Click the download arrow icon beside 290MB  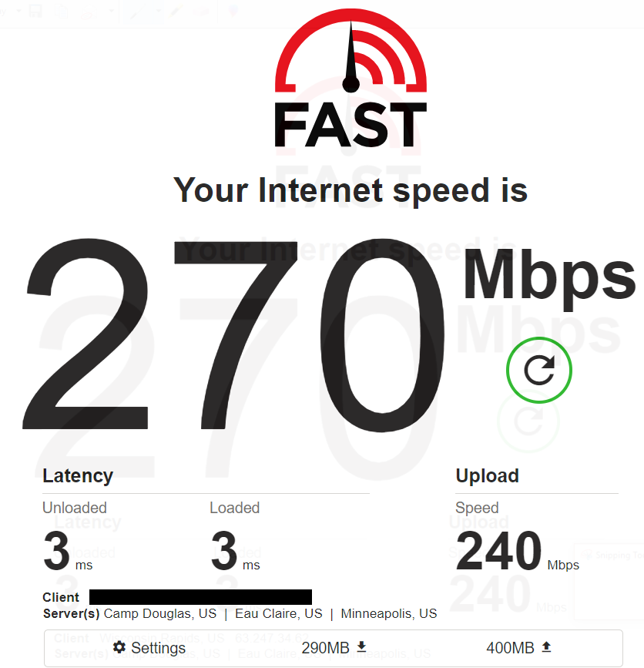tap(361, 646)
